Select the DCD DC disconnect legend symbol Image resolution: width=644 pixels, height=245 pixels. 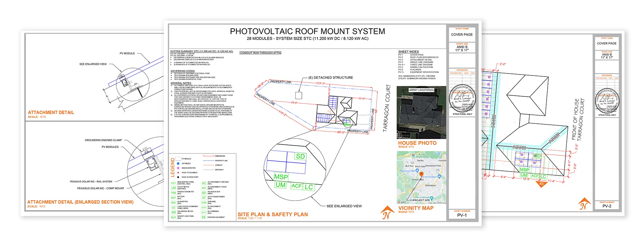pos(204,207)
